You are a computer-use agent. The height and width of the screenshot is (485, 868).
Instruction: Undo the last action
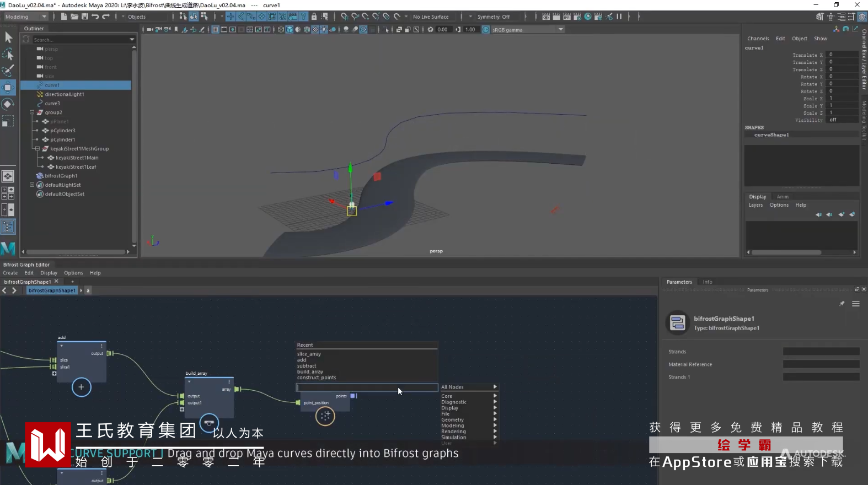[95, 17]
